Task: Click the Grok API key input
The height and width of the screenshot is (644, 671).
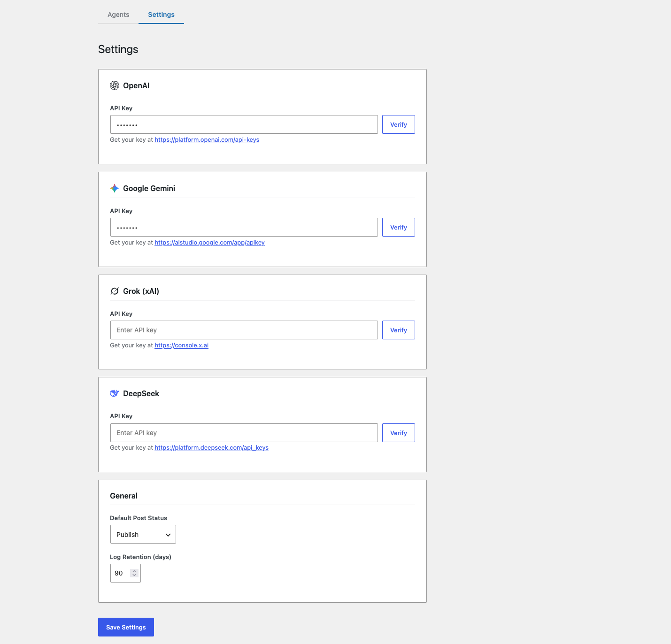Action: coord(244,330)
